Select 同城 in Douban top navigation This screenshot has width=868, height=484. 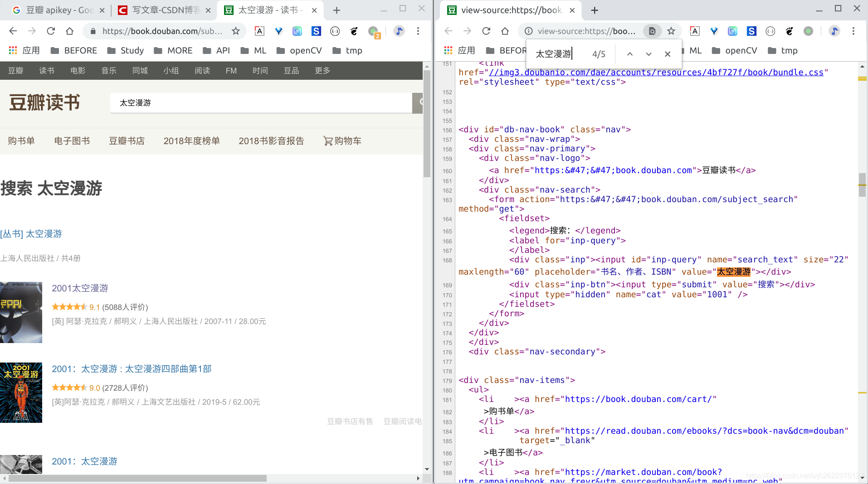(x=140, y=71)
